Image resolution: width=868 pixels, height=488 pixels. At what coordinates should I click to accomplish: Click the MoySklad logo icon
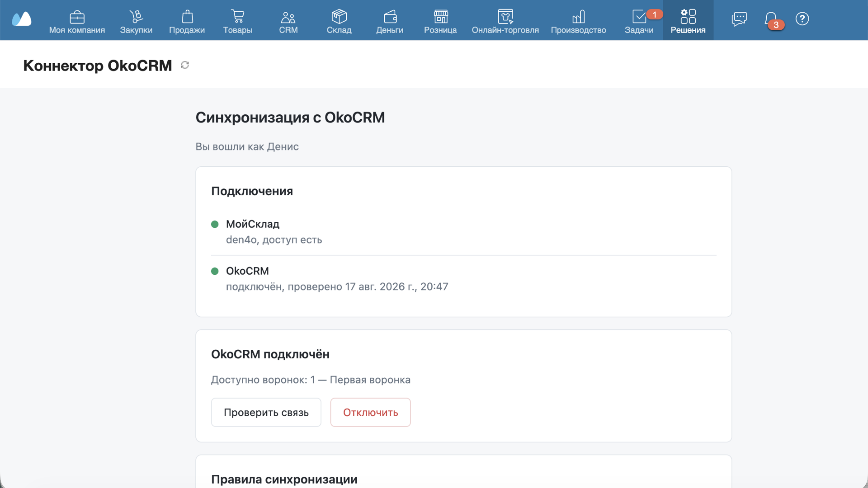[21, 19]
